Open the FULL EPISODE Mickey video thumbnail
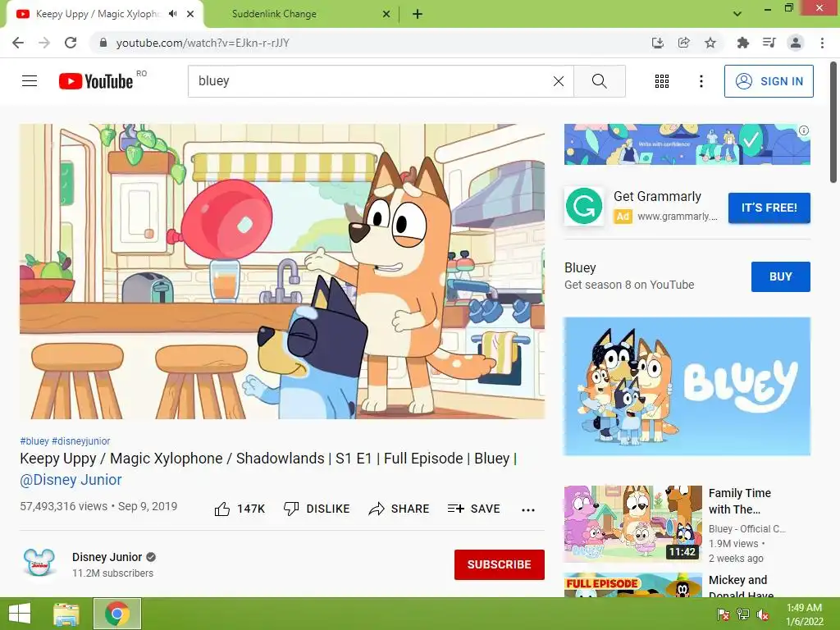 click(x=632, y=585)
